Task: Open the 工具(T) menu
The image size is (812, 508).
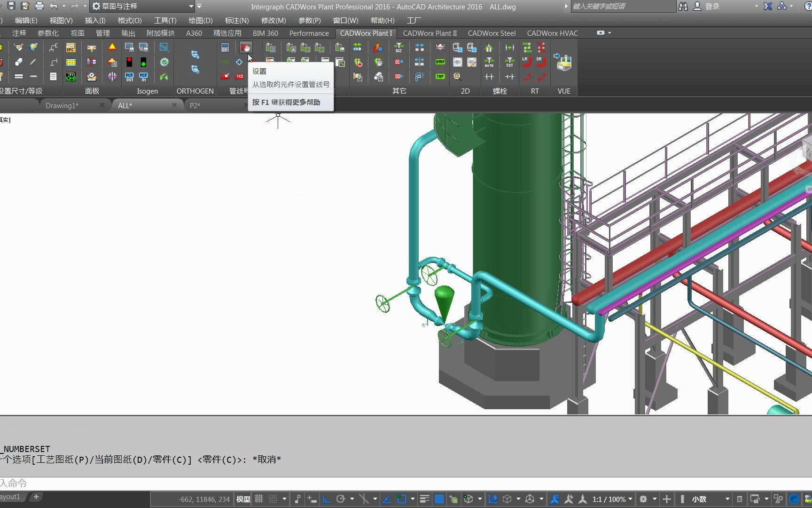Action: 165,20
